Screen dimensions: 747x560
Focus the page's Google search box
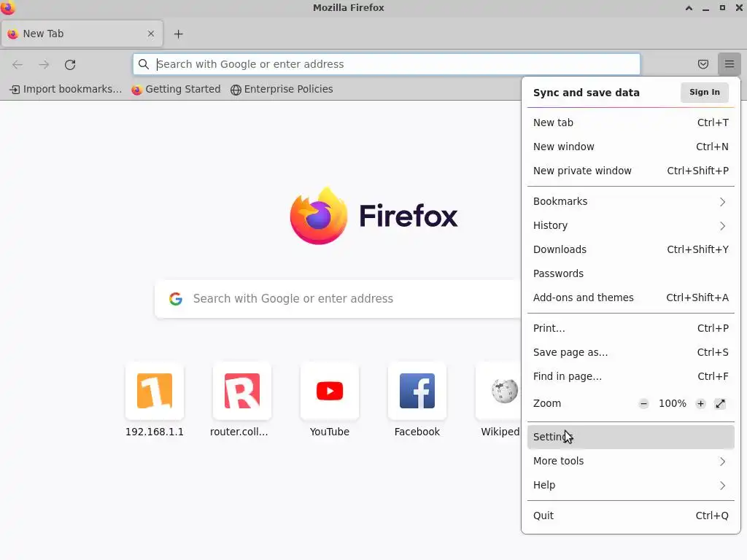pyautogui.click(x=338, y=298)
